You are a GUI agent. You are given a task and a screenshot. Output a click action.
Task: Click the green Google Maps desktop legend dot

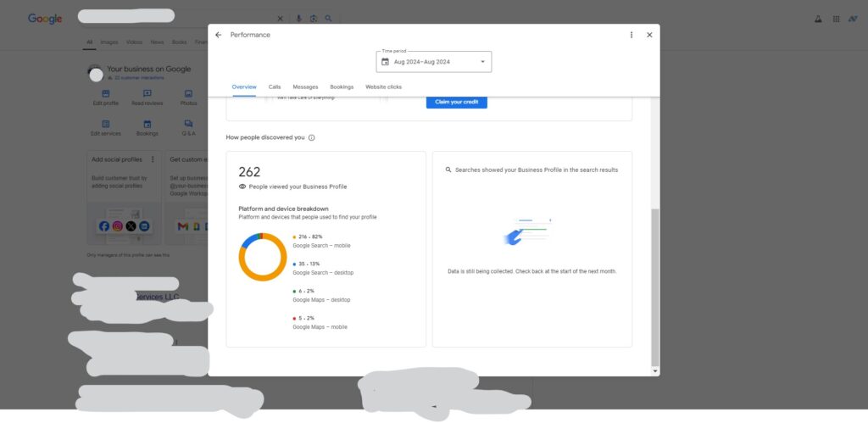(294, 292)
